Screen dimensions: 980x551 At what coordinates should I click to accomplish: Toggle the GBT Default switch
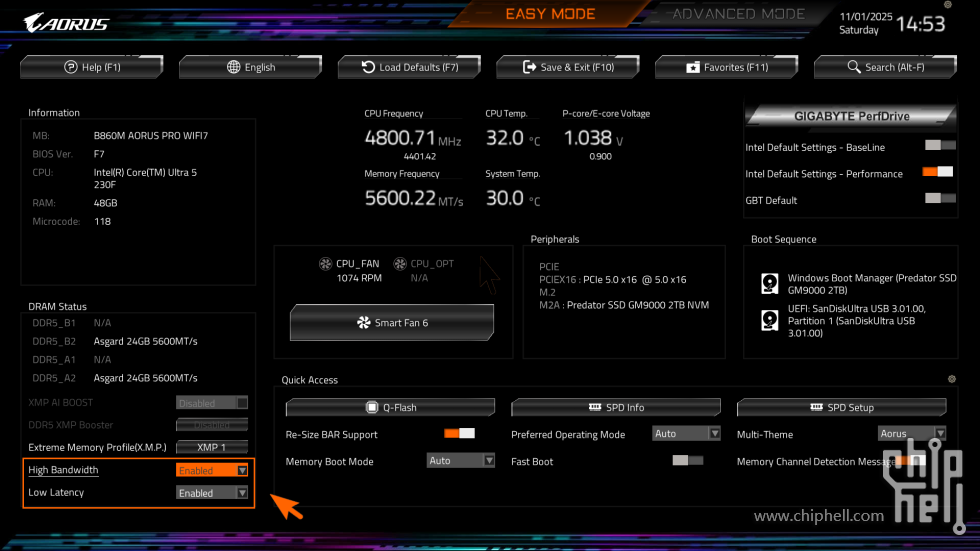point(938,199)
